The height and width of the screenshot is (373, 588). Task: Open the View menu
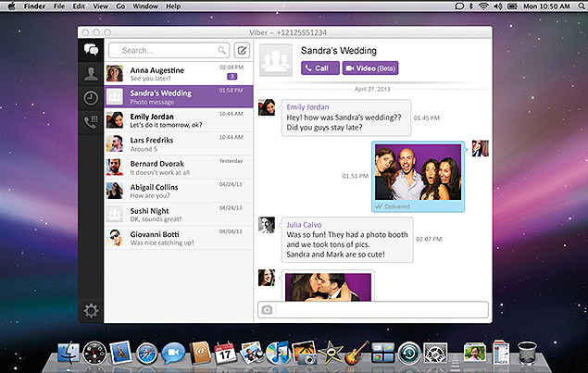tap(100, 6)
